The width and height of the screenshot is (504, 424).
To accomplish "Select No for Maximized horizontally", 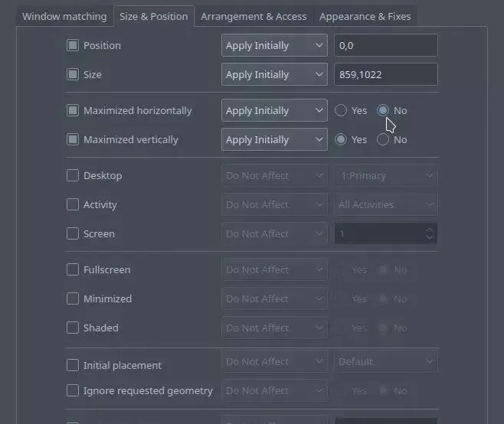I will coord(383,110).
